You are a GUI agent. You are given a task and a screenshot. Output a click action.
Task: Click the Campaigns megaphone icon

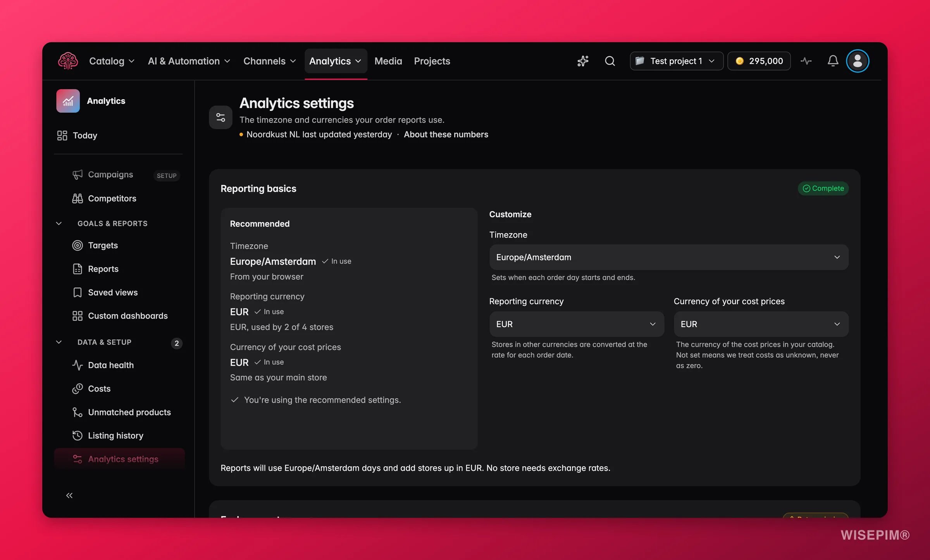tap(77, 175)
